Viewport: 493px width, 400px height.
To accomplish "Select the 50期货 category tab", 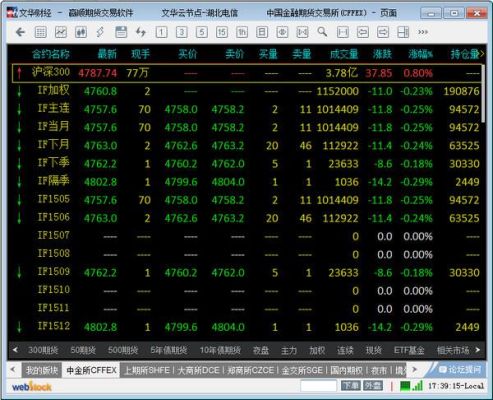I will tap(83, 350).
